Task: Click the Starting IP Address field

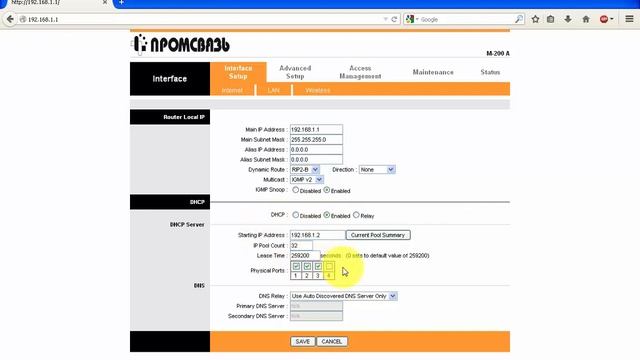Action: 318,235
